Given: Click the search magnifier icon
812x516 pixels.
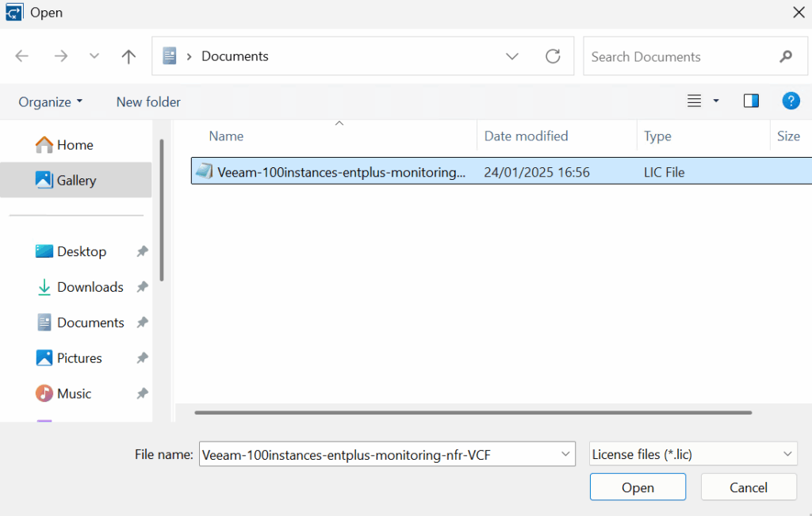Looking at the screenshot, I should click(786, 56).
